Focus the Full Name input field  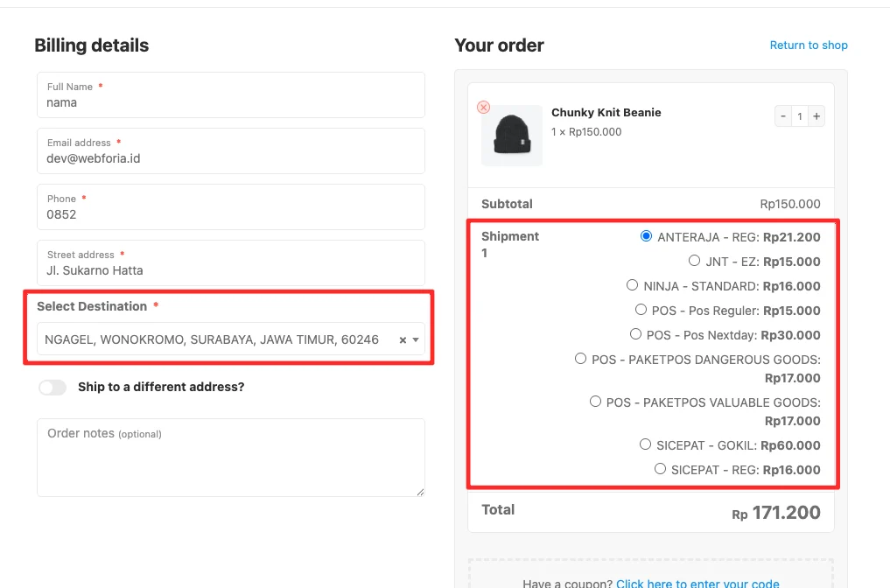click(x=230, y=98)
